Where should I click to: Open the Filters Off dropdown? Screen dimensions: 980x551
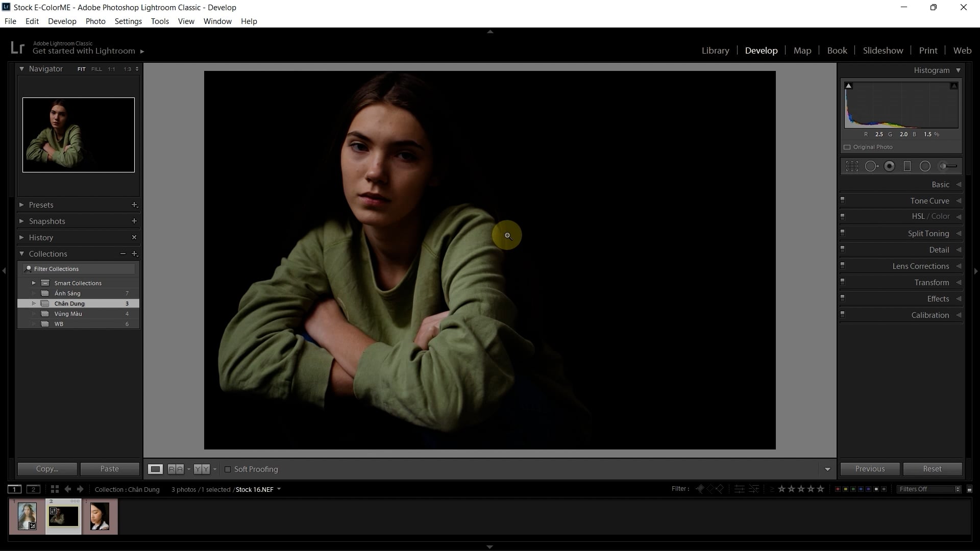(929, 489)
